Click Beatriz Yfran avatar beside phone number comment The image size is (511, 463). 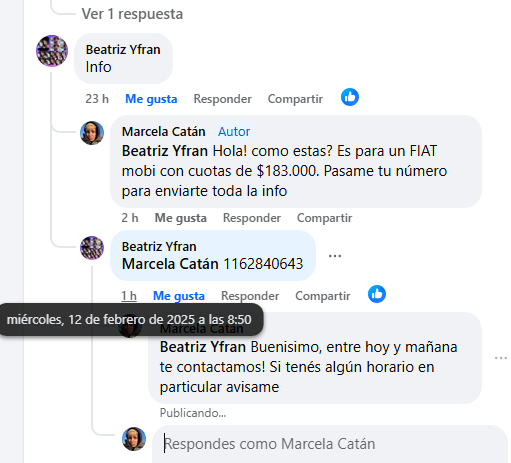tap(92, 248)
